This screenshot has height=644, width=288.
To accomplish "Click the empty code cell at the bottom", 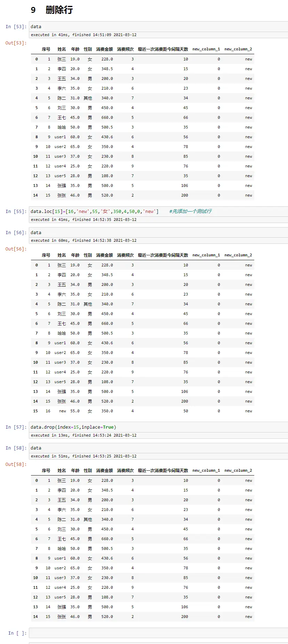I will click(x=158, y=633).
